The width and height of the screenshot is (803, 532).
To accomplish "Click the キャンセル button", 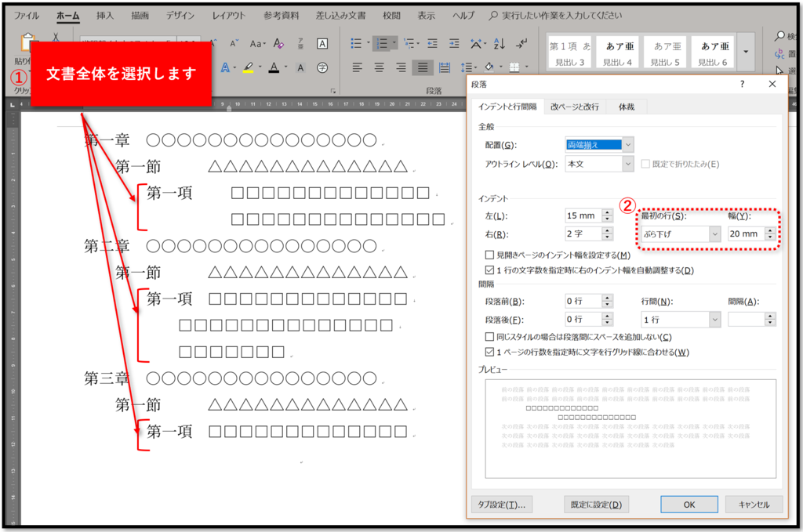I will click(754, 505).
